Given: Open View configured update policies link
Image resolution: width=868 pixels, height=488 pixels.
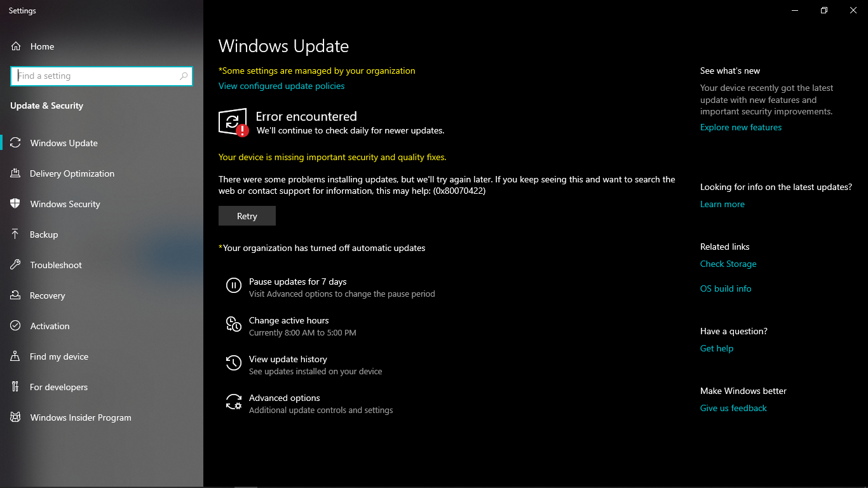Looking at the screenshot, I should tap(281, 86).
